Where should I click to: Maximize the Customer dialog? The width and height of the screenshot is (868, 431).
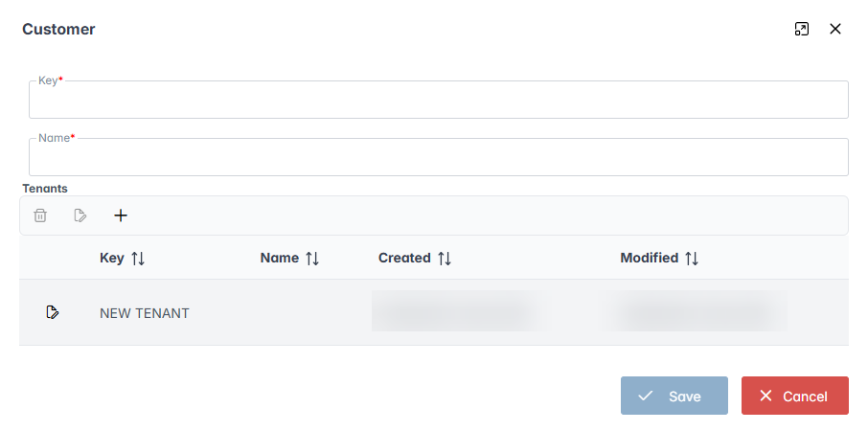click(x=802, y=29)
